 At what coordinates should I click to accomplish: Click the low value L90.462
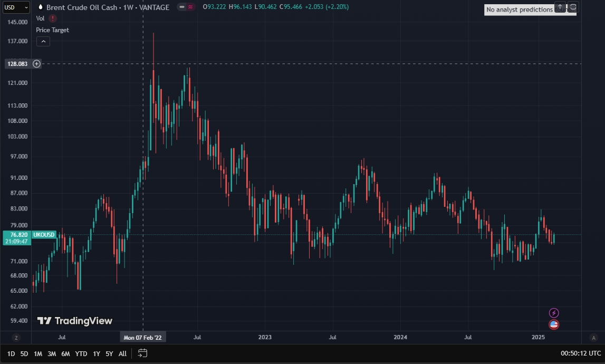[265, 7]
